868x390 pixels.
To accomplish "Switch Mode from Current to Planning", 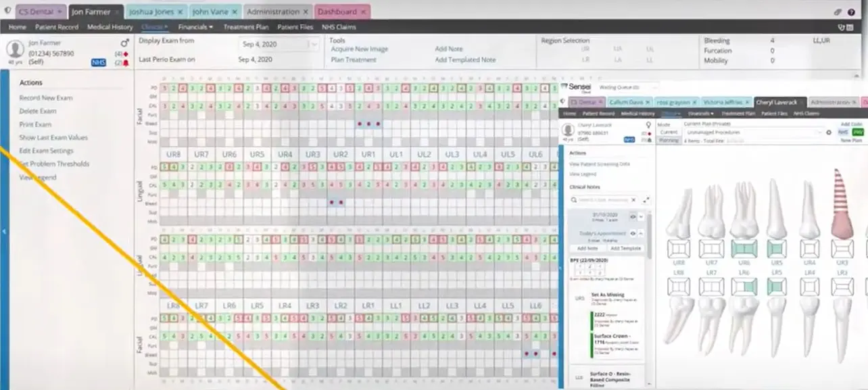I will click(x=670, y=140).
